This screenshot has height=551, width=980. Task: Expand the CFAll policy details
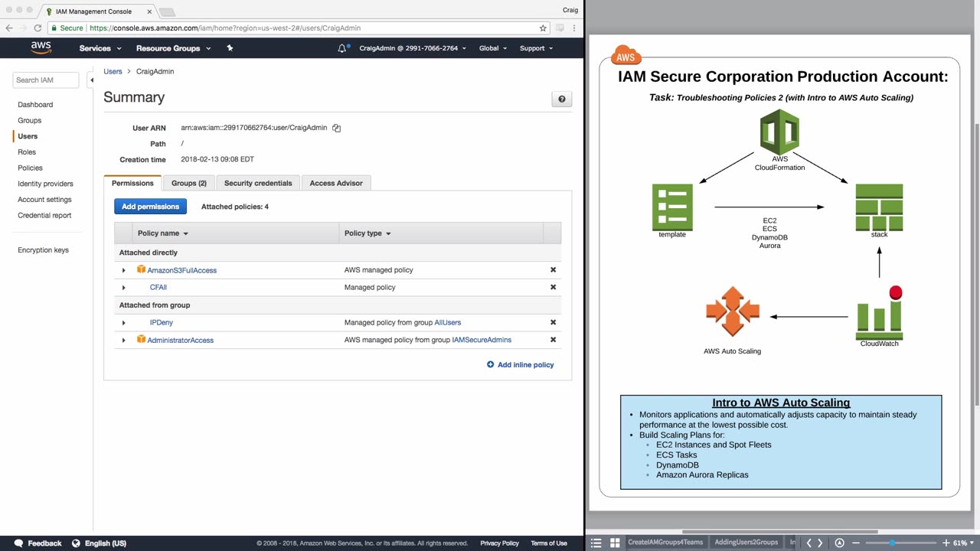pyautogui.click(x=123, y=288)
